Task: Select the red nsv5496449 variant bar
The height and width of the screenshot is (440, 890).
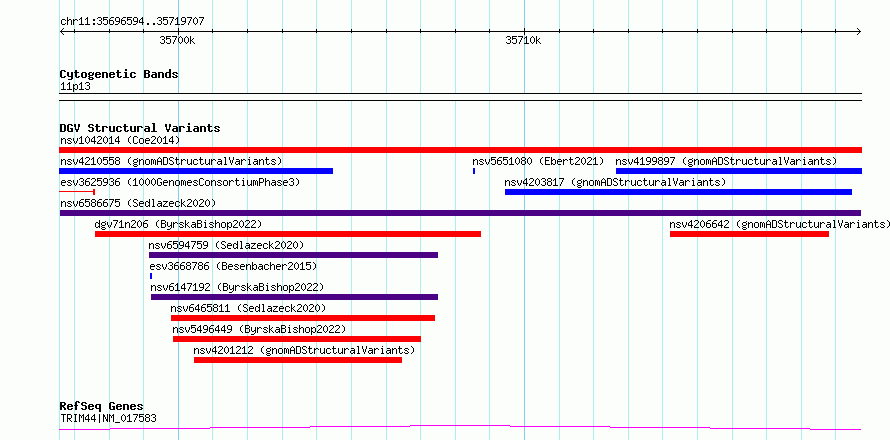Action: 297,339
